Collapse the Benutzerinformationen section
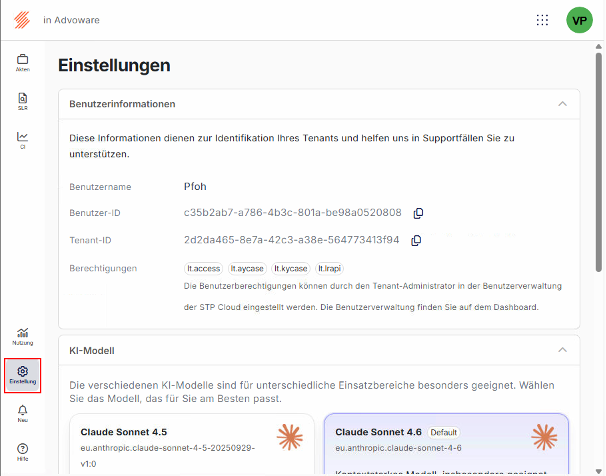606x476 pixels. pyautogui.click(x=562, y=104)
